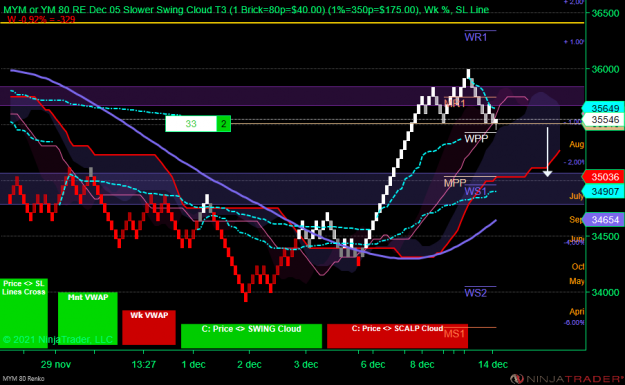
Task: Click the purple 34654 price marker
Action: (603, 220)
